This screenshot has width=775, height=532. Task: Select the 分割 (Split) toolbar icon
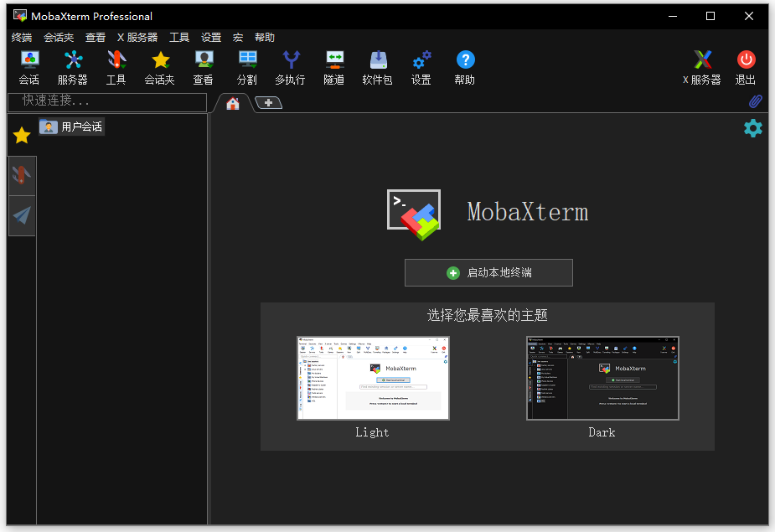(x=246, y=68)
